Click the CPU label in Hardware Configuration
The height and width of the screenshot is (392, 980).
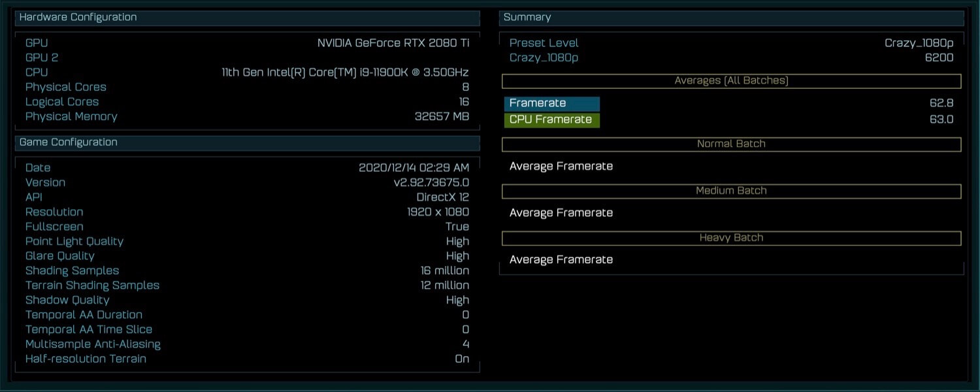[x=37, y=73]
